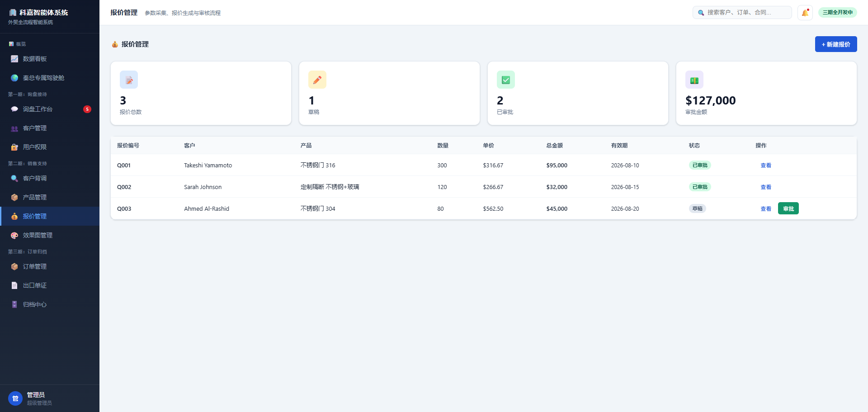Select 报价管理 sidebar item
The height and width of the screenshot is (412, 868).
tap(50, 216)
